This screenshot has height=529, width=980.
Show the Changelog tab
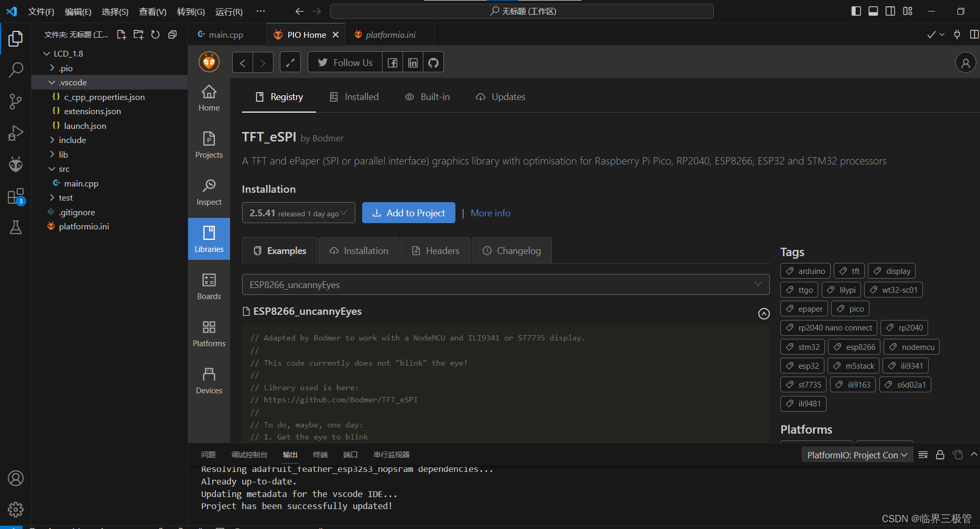[x=511, y=251]
